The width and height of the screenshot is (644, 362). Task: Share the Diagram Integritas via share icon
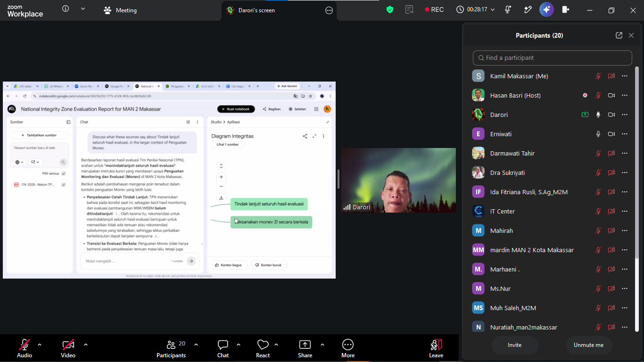click(x=305, y=136)
